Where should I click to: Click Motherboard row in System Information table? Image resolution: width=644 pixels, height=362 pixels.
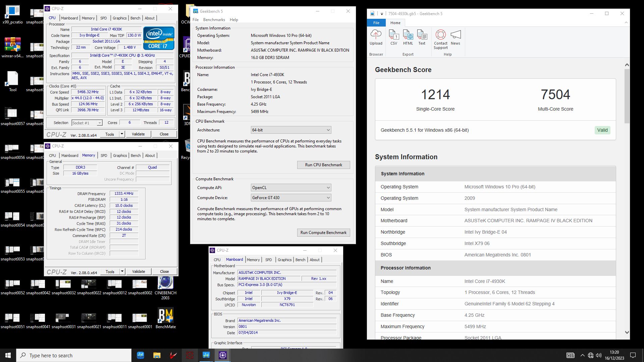[x=495, y=221]
